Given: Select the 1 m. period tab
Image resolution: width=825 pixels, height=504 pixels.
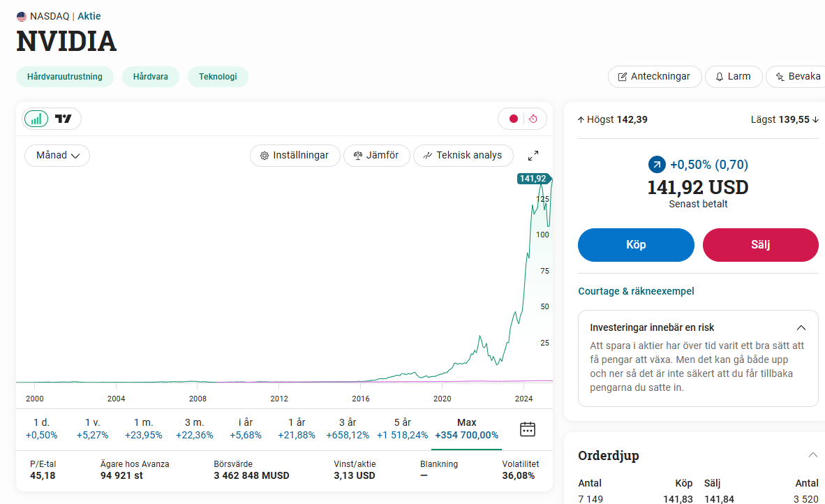Looking at the screenshot, I should coord(144,429).
